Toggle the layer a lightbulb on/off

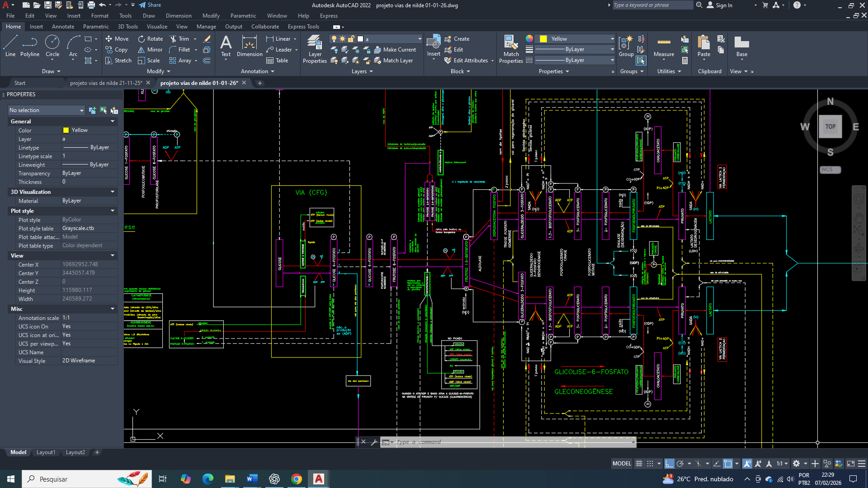click(334, 39)
